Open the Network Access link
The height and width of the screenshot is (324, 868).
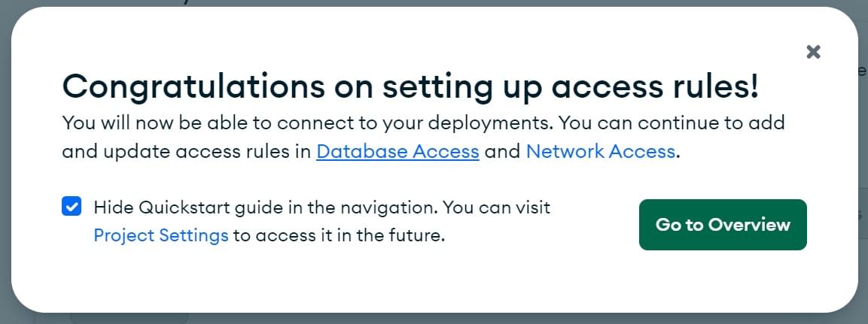tap(600, 151)
